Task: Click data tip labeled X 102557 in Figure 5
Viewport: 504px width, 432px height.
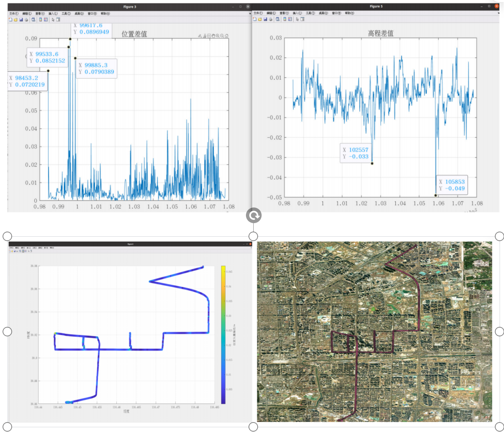Action: pyautogui.click(x=356, y=153)
